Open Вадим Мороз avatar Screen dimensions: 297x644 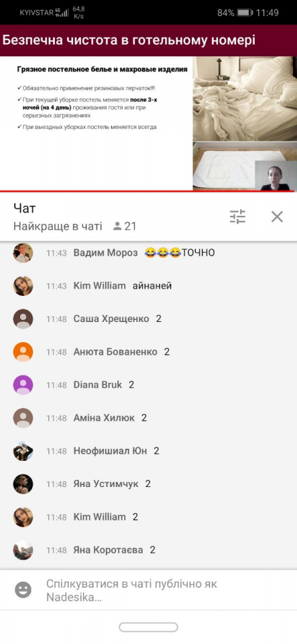point(23,253)
